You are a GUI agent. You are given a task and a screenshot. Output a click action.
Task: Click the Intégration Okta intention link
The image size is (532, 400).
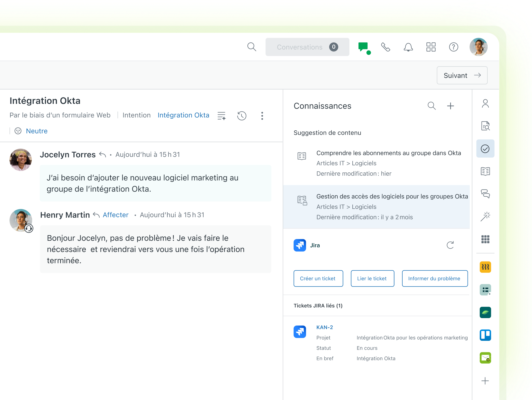(x=183, y=115)
